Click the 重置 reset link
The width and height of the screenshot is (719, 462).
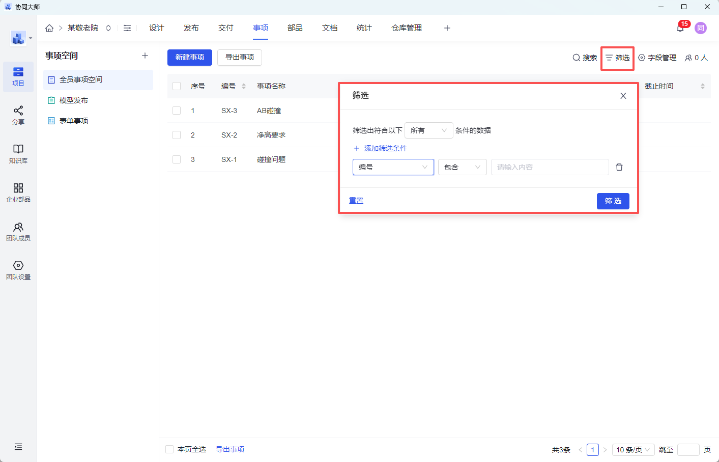coord(355,200)
